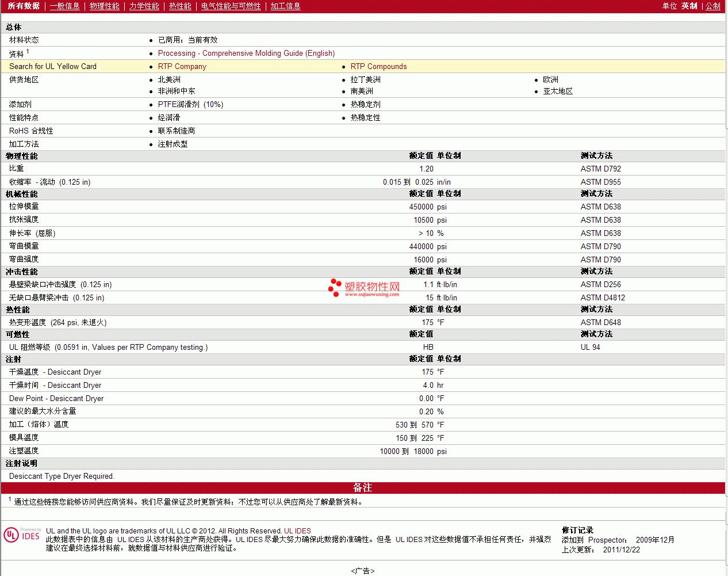
Task: Click PTFE润滑剂 (10%) additive text
Action: (190, 104)
